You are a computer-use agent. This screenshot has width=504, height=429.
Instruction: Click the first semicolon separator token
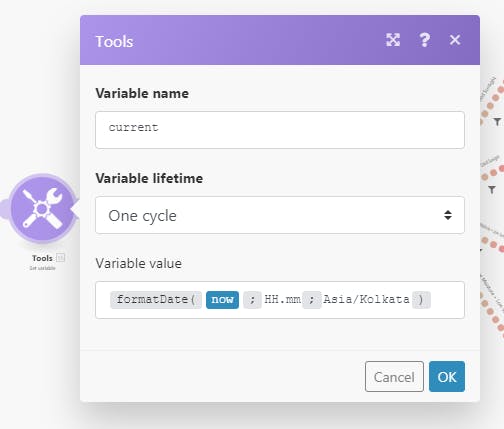252,300
